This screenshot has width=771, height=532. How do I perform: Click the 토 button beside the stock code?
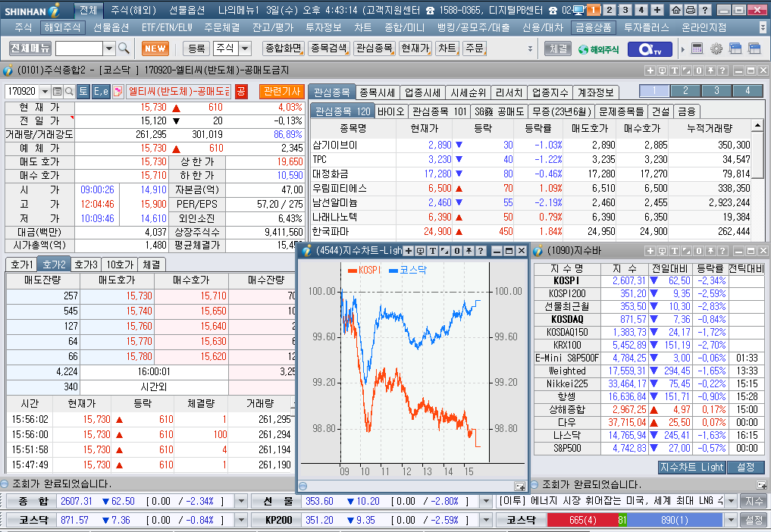pos(83,91)
